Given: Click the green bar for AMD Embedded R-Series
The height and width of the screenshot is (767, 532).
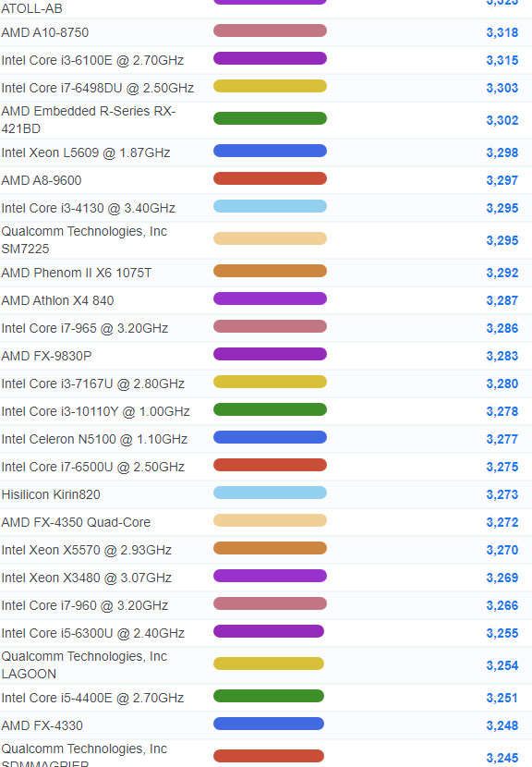Looking at the screenshot, I should tap(270, 118).
